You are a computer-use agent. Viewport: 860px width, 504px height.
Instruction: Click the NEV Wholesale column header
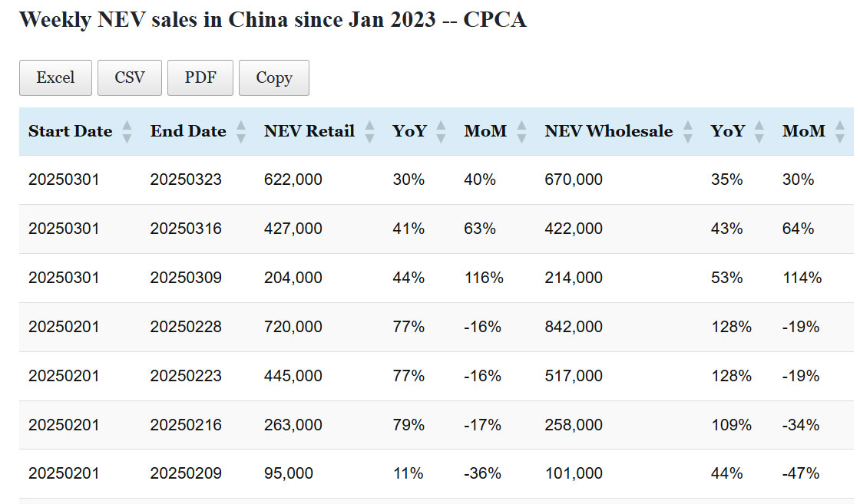[x=608, y=131]
